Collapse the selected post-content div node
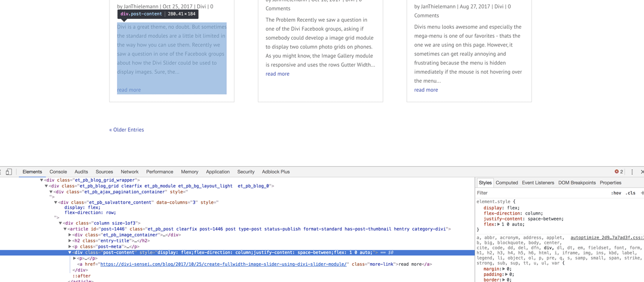The image size is (644, 282). tap(70, 253)
